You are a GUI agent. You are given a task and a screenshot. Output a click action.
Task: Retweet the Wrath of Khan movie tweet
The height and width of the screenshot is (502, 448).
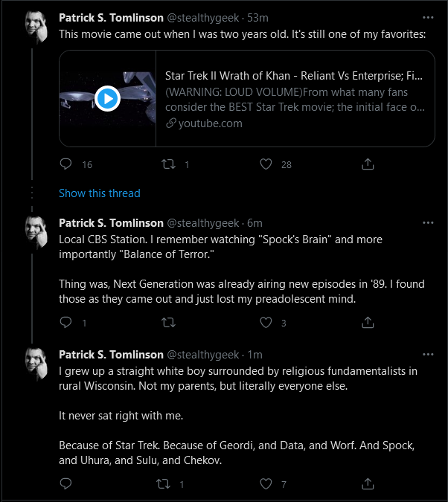[x=168, y=164]
